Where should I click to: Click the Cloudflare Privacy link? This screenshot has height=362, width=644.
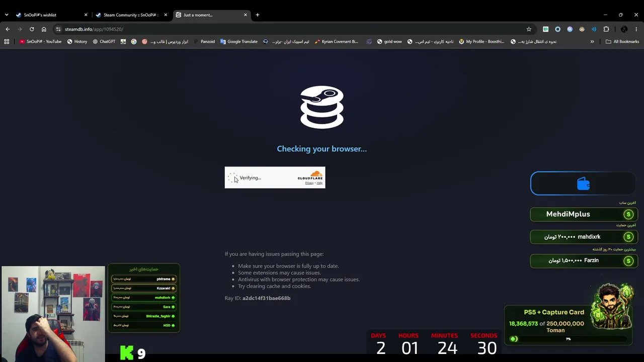tap(309, 183)
